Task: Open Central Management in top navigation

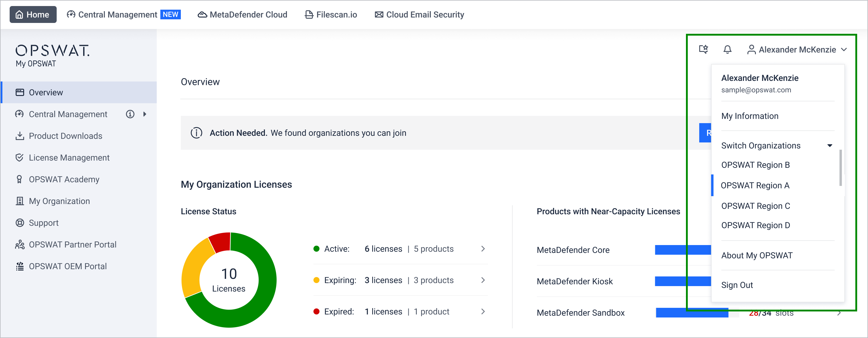Action: [123, 14]
